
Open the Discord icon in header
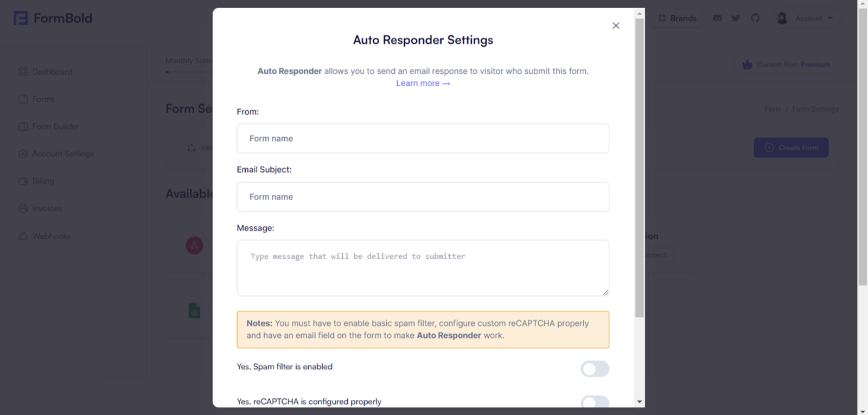click(x=717, y=18)
